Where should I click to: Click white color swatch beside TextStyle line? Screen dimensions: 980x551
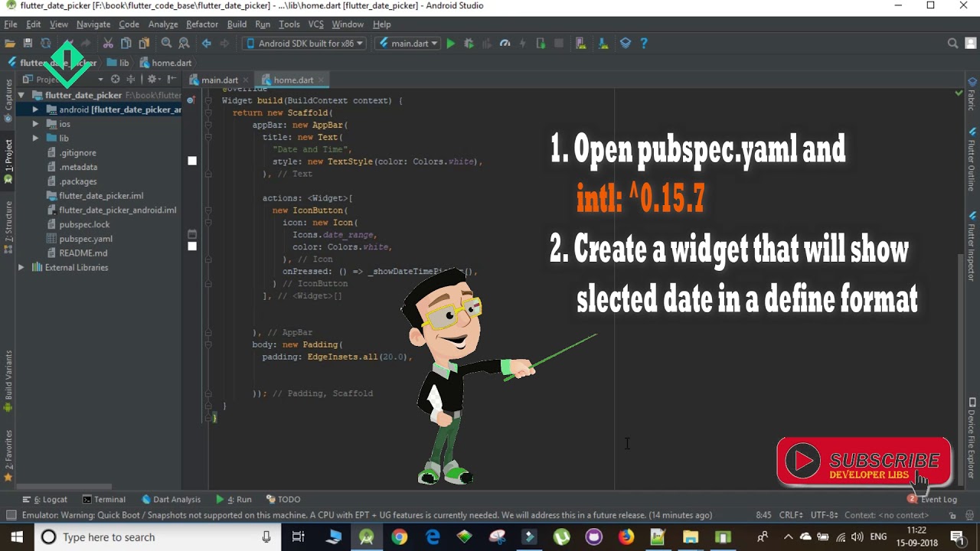192,161
